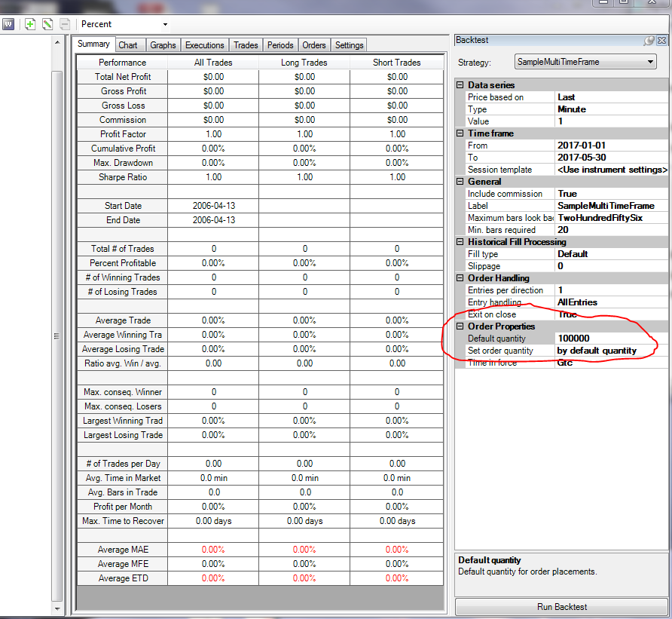Open the Periods tab
This screenshot has width=672, height=619.
click(280, 45)
